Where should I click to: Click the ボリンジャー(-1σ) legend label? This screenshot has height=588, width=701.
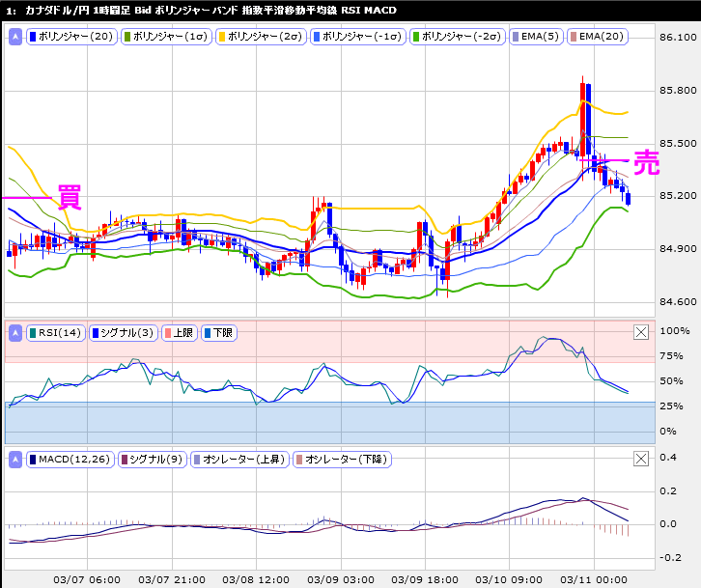[360, 37]
